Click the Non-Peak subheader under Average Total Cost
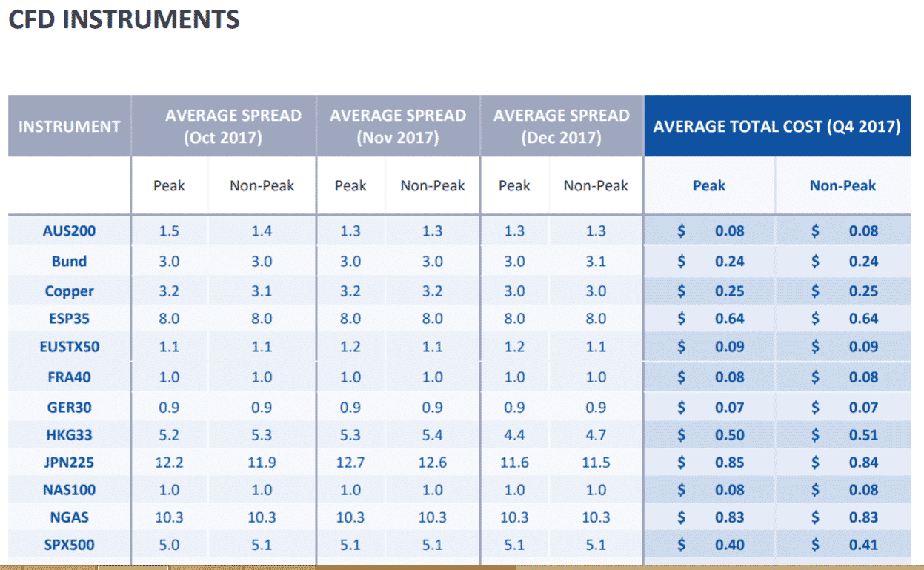The image size is (924, 570). (x=842, y=186)
